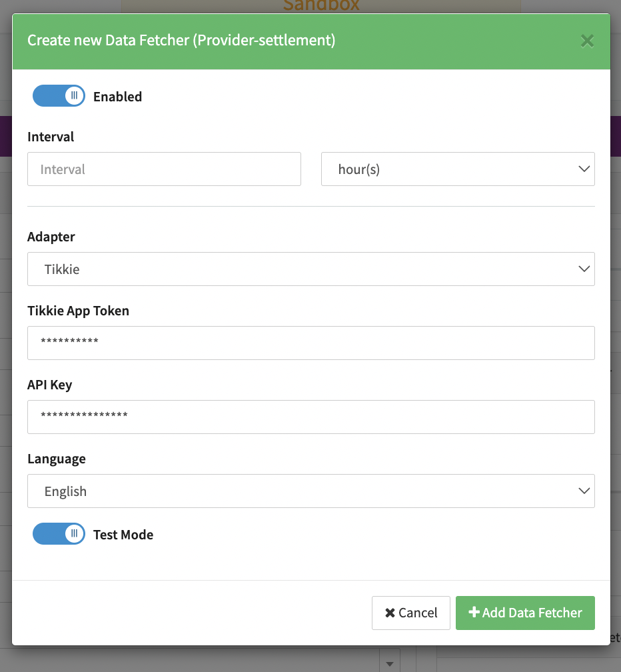621x672 pixels.
Task: Click the Create new Data Fetcher title
Action: [181, 41]
